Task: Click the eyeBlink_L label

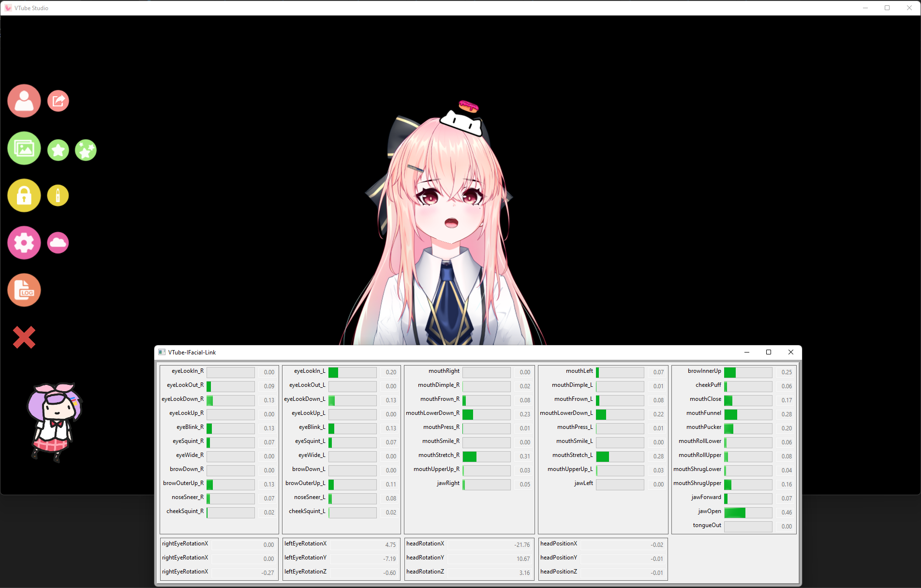Action: pyautogui.click(x=312, y=427)
